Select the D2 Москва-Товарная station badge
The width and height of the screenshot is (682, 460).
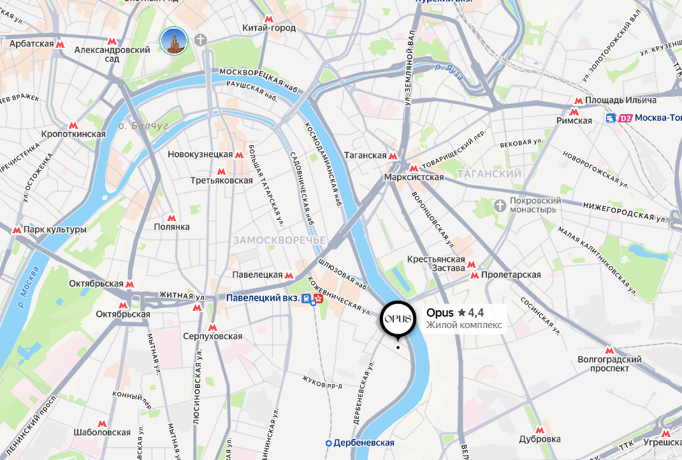point(625,118)
